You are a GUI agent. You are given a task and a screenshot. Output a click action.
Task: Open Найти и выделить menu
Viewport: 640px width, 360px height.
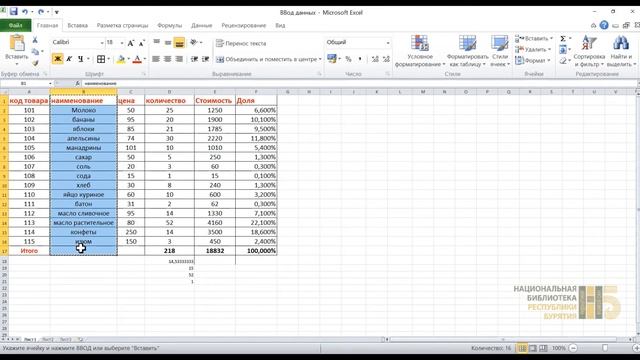tap(621, 51)
